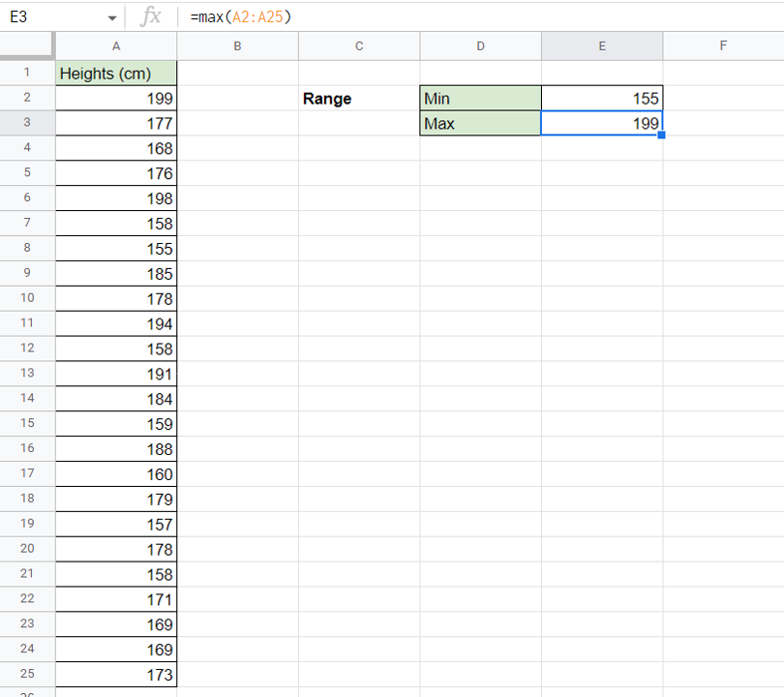Select cell E3 showing 199
Screen dimensions: 784x697
[x=602, y=124]
